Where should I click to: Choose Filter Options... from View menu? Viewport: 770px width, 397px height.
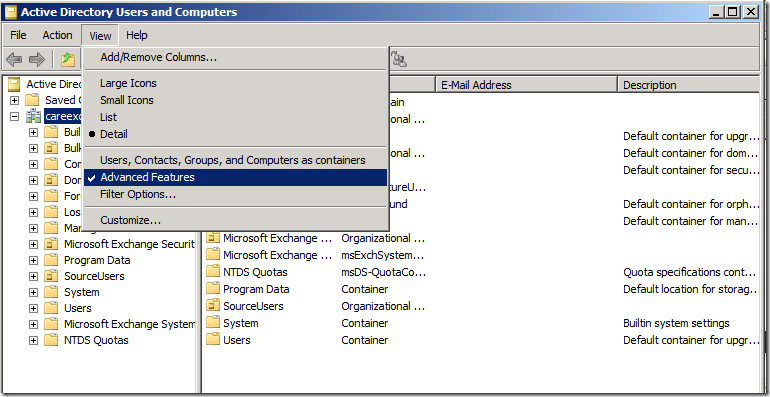pyautogui.click(x=235, y=195)
